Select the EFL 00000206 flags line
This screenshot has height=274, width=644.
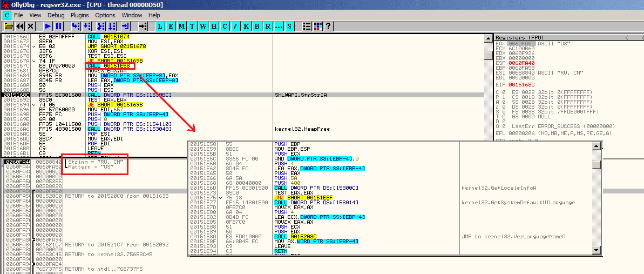point(553,133)
